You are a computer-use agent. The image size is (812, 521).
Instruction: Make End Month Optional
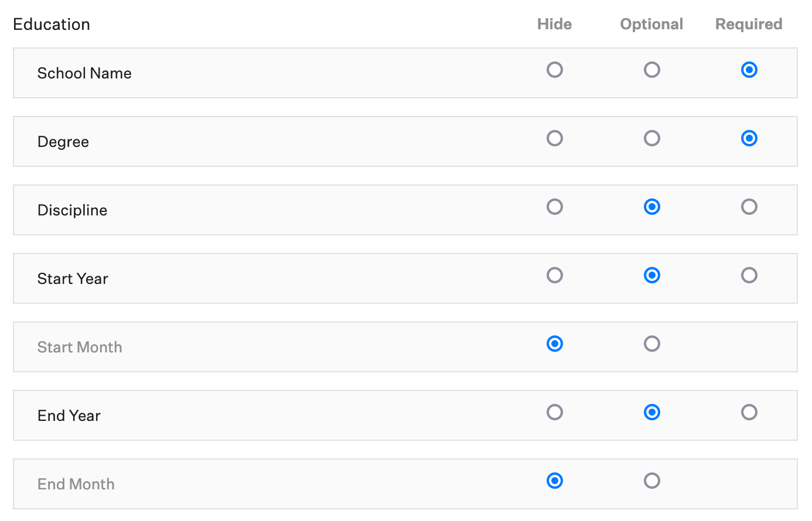coord(651,481)
